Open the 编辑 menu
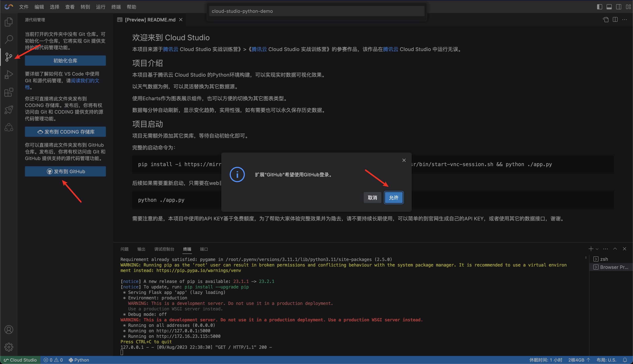Image resolution: width=633 pixels, height=364 pixels. click(x=39, y=7)
